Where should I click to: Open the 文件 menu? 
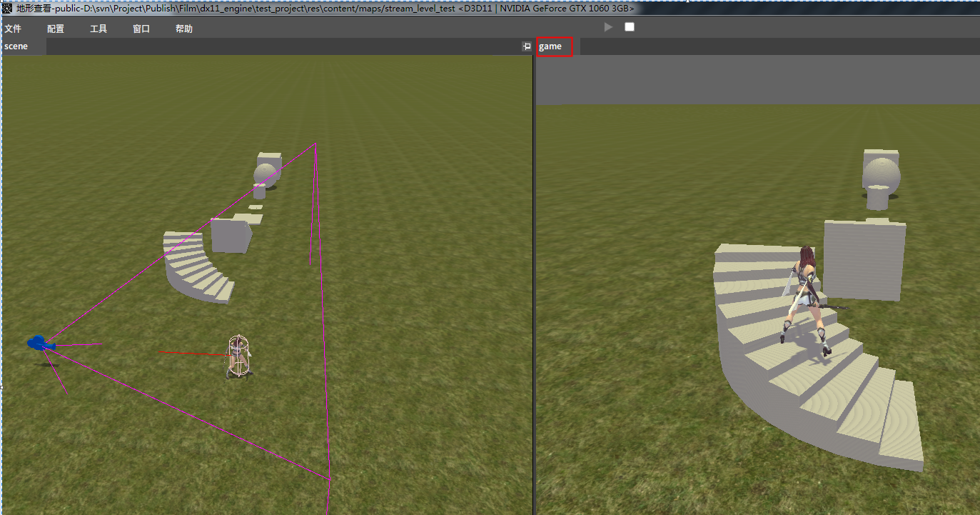tap(13, 29)
